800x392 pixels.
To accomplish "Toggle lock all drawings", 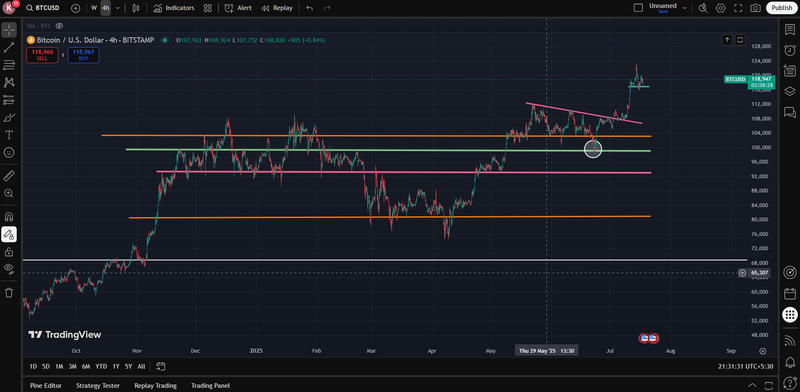I will point(9,252).
